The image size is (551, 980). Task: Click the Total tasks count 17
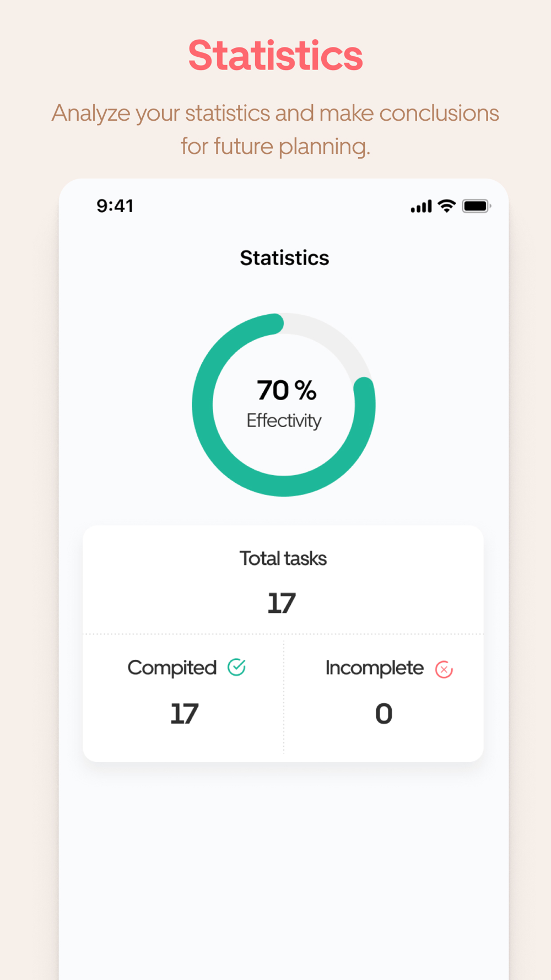pyautogui.click(x=282, y=603)
